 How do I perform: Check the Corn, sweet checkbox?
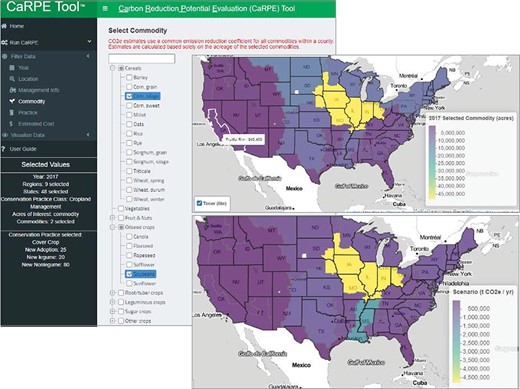tap(129, 105)
